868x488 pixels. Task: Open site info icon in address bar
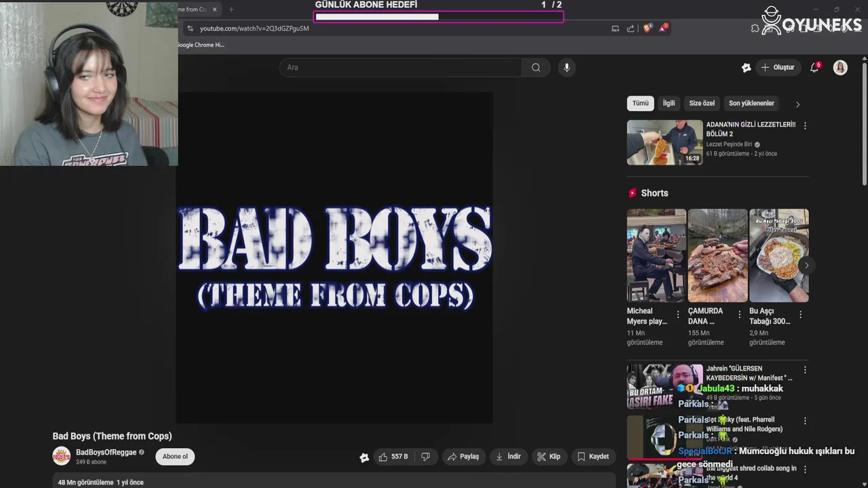(x=190, y=28)
